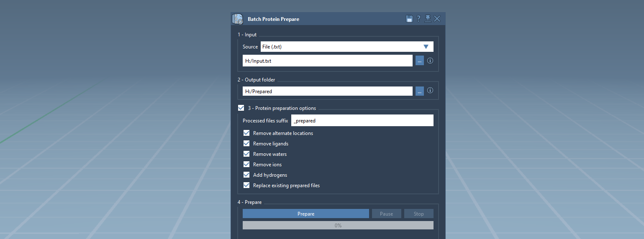Pin the Batch Protein Prepare window
This screenshot has width=644, height=239.
427,19
